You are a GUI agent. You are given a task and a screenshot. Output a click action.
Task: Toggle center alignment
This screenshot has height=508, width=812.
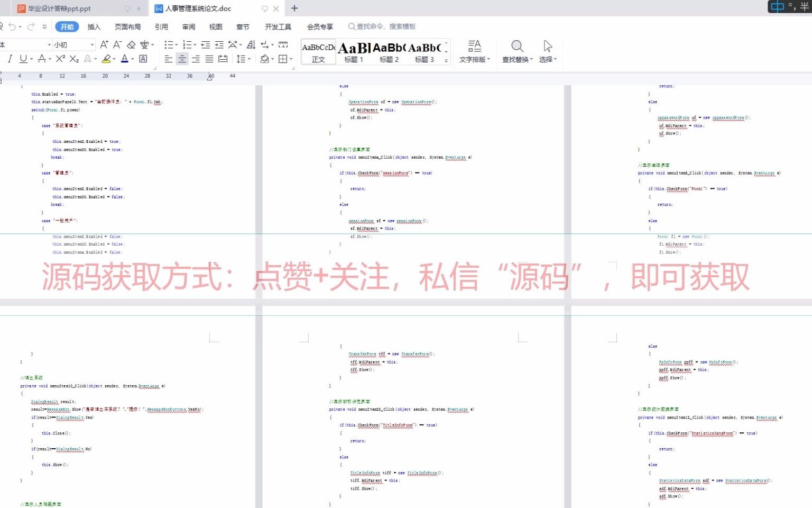click(x=182, y=59)
